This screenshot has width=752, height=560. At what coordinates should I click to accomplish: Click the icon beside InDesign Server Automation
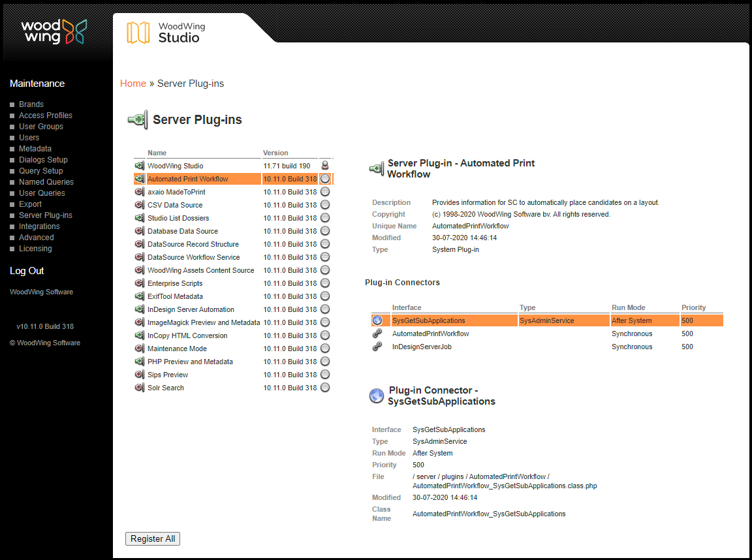click(140, 309)
